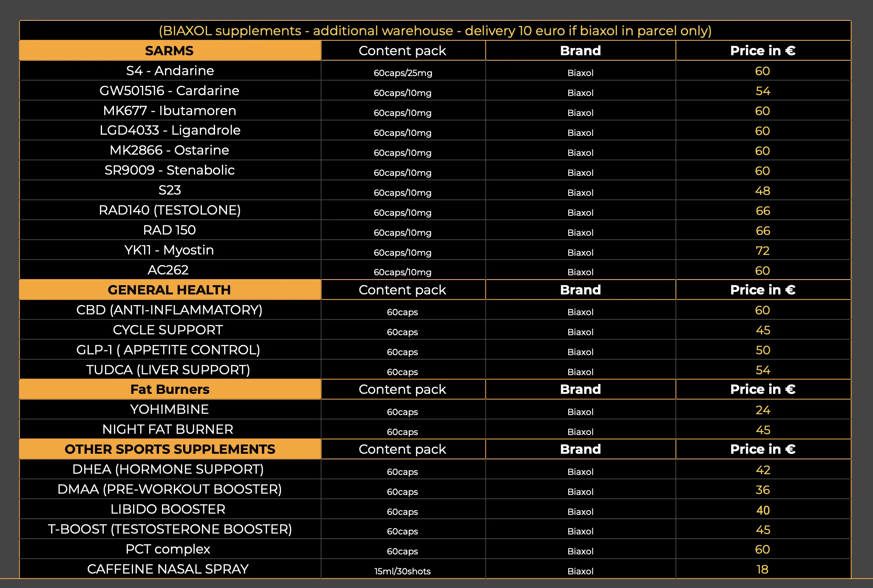Click the price 54 for Cardarine
This screenshot has width=873, height=588.
click(x=763, y=91)
